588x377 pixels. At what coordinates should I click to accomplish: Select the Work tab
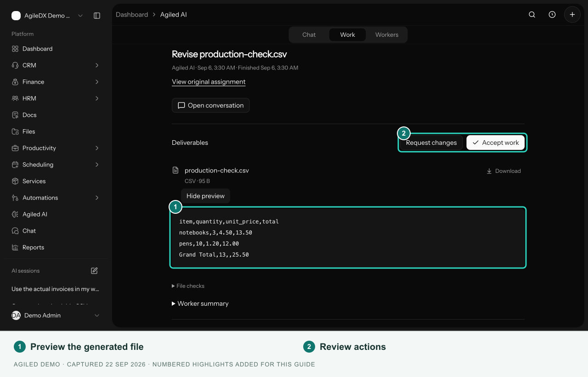click(348, 34)
